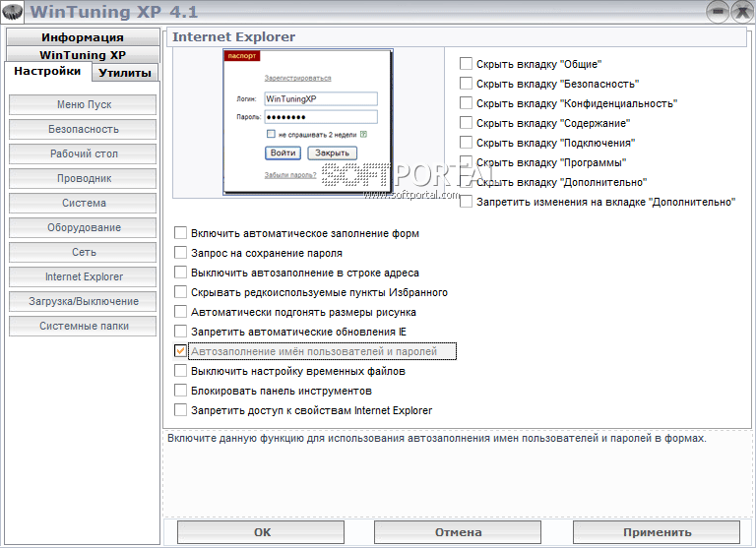Enable Скрыть вкладку "Конфиденциальность"

pos(466,103)
